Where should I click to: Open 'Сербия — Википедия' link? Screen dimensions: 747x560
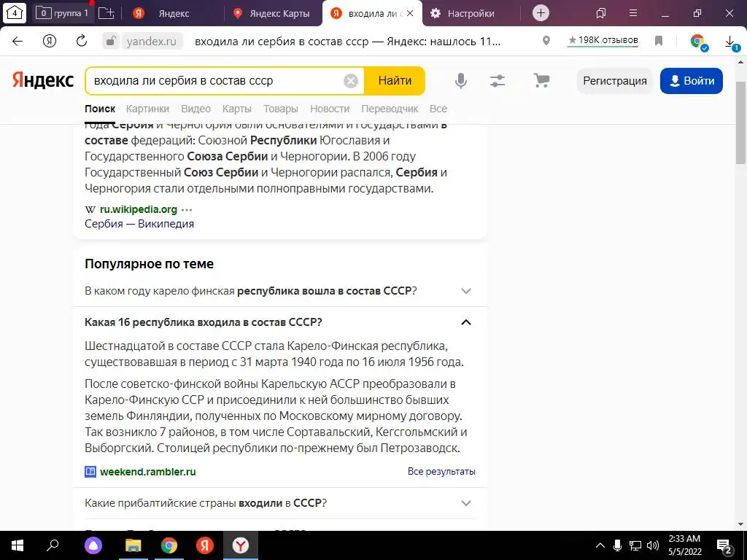coord(139,224)
